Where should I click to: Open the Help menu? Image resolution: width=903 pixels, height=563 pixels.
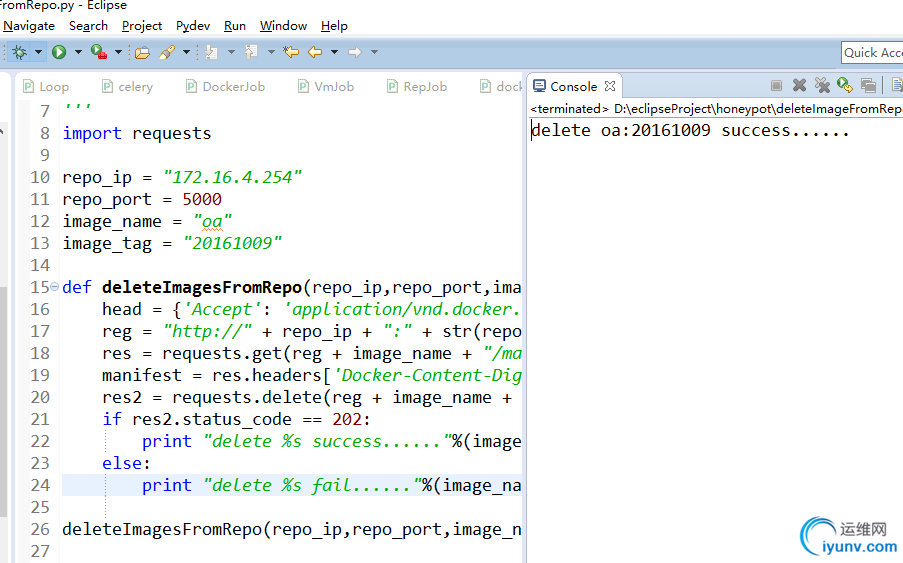pos(334,26)
